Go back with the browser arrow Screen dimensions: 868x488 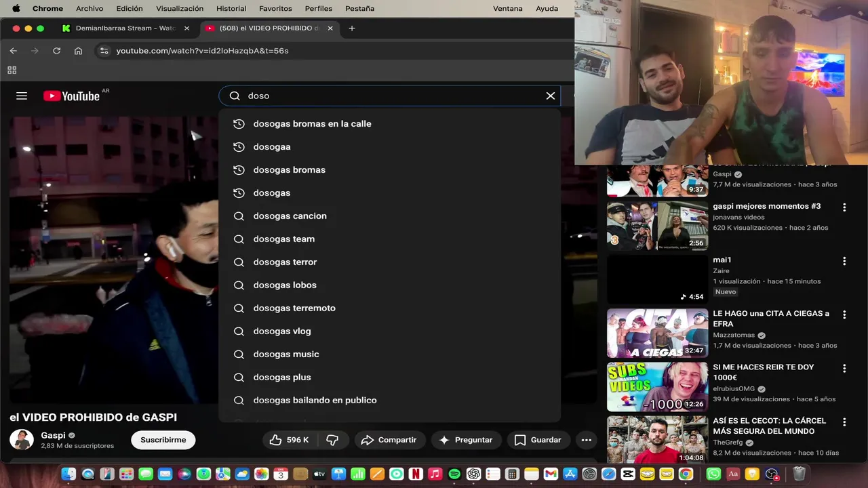13,51
